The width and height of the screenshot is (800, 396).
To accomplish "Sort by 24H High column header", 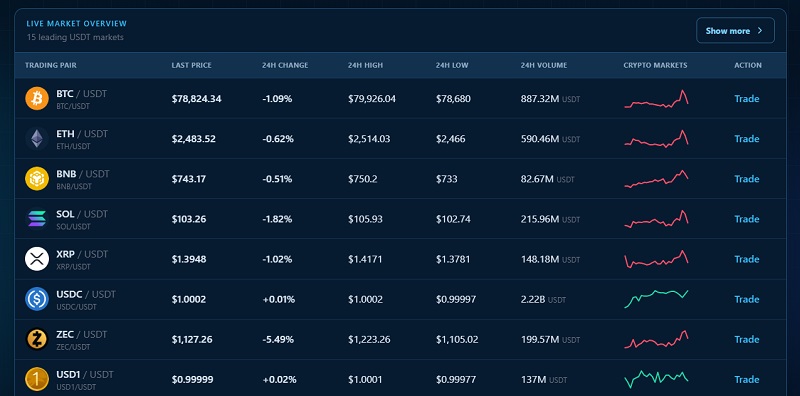I will tap(365, 65).
